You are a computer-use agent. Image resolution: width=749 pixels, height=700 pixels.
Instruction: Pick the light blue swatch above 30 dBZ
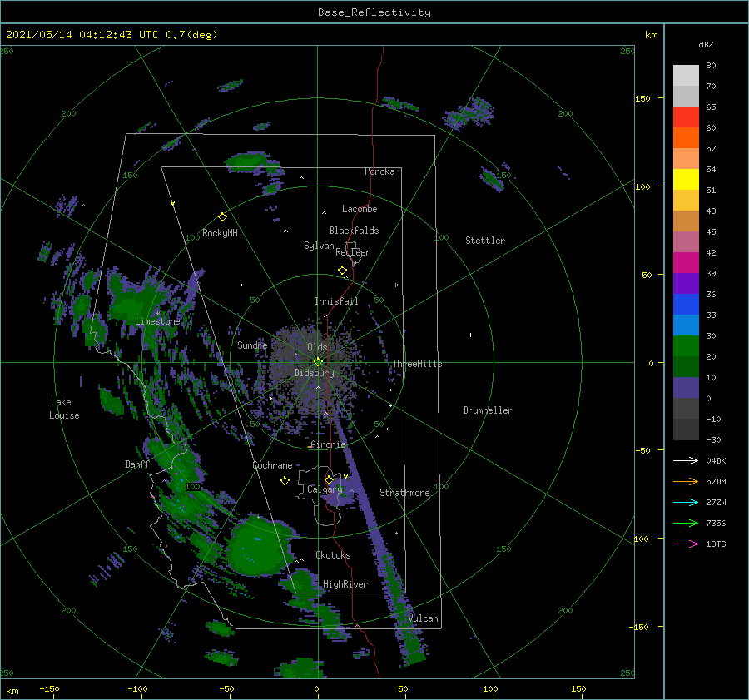686,325
